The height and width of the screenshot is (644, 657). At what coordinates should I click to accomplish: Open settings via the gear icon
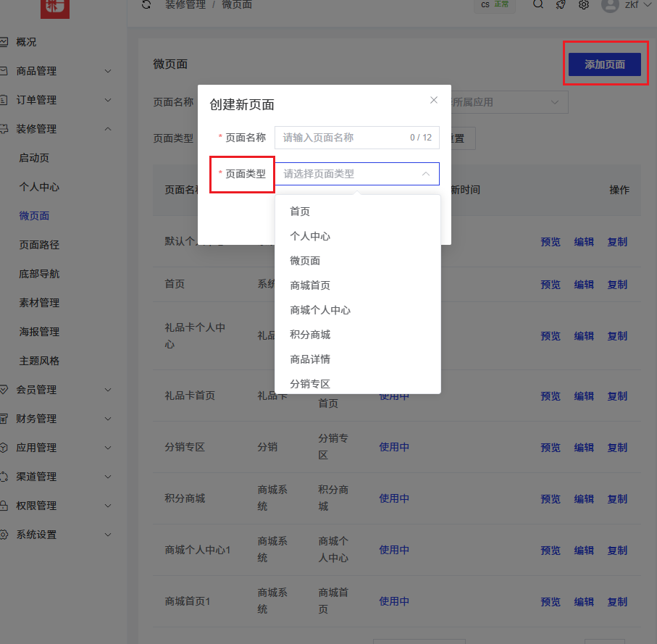(x=583, y=4)
